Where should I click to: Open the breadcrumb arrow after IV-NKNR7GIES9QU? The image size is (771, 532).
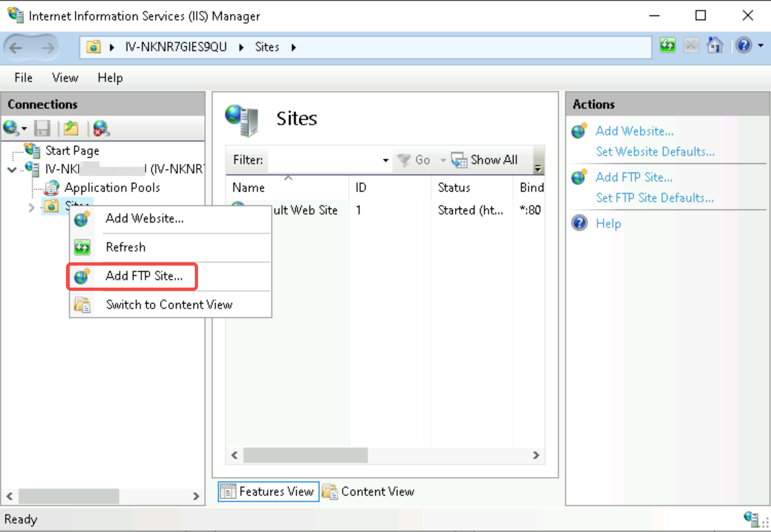(241, 47)
